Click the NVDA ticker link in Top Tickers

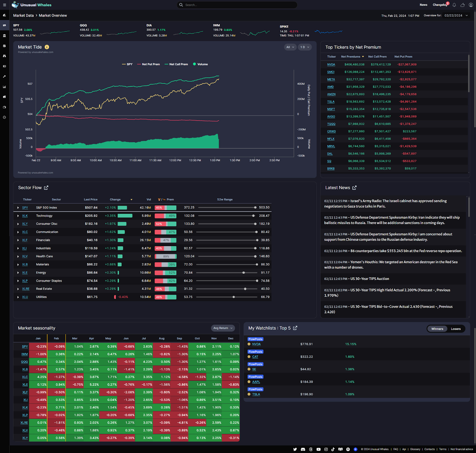(331, 64)
